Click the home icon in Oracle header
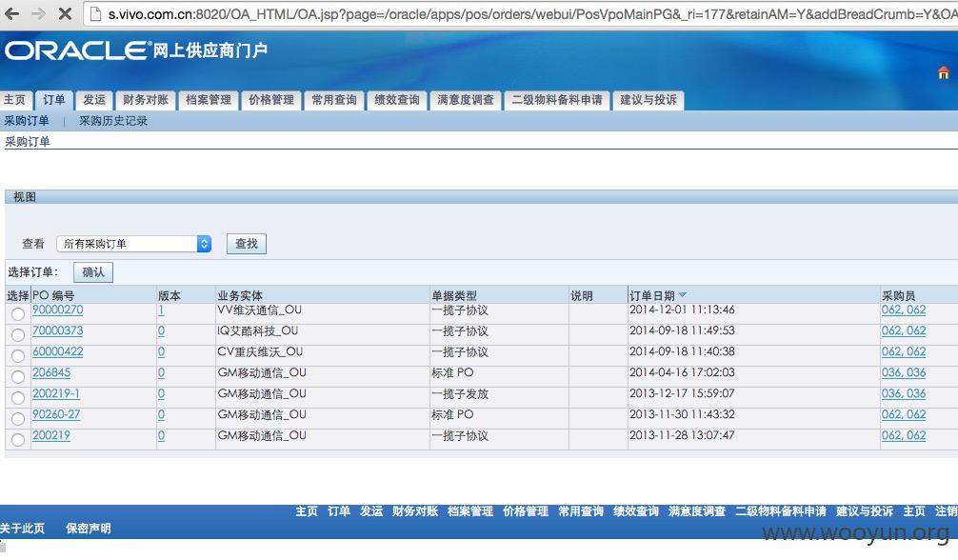The height and width of the screenshot is (560, 958). (x=944, y=72)
